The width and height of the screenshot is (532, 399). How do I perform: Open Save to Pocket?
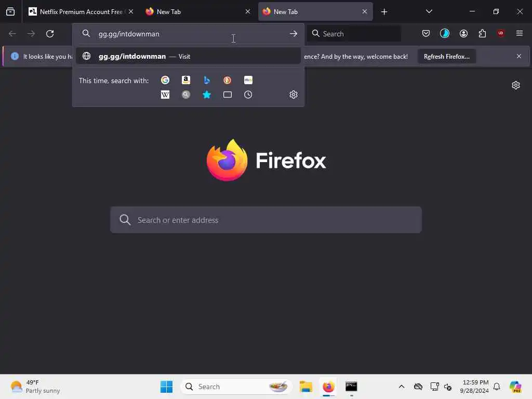pos(426,33)
